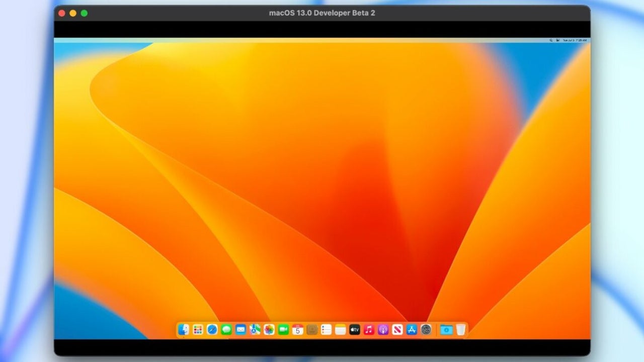Screen dimensions: 644x362
Task: Open Spotlight search in the menu bar
Action: coord(551,40)
